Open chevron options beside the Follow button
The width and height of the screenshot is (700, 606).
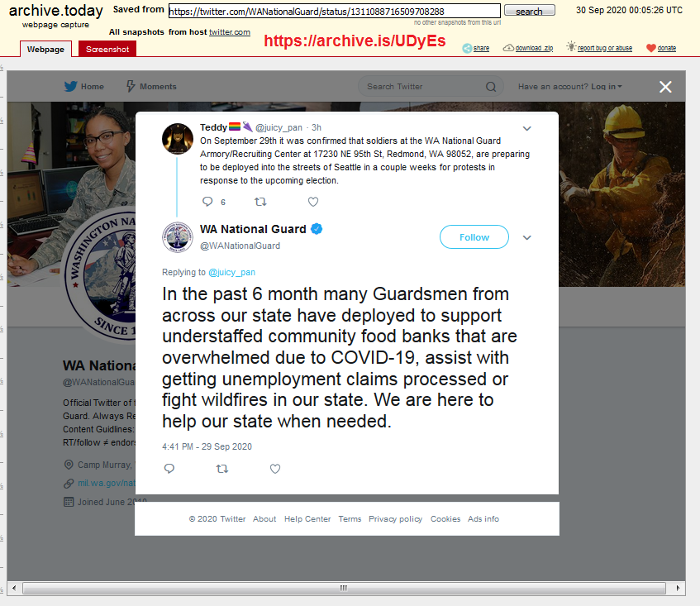click(526, 237)
